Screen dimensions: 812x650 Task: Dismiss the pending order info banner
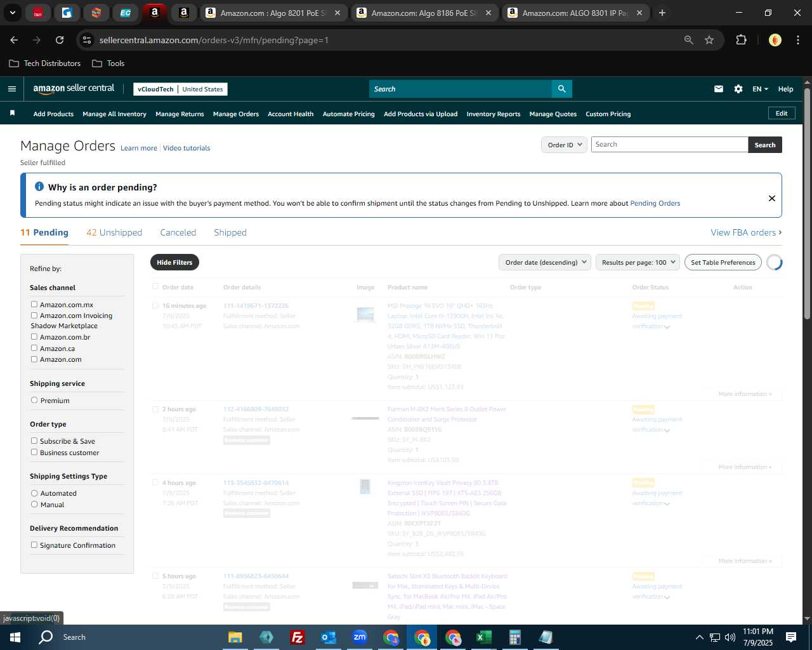pos(772,198)
